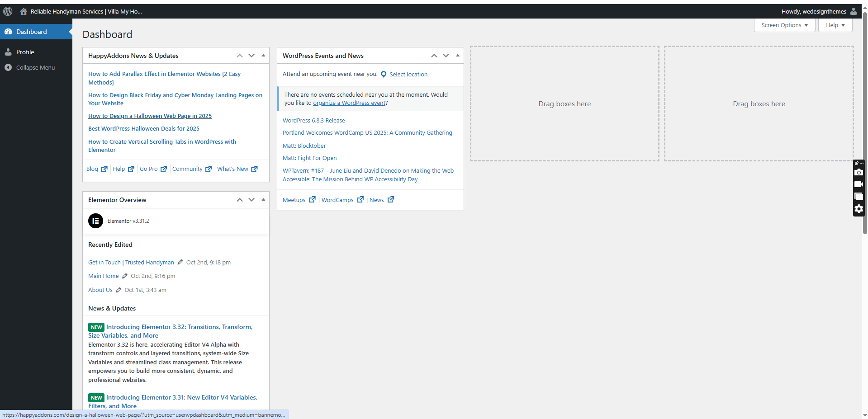Toggle the Elementor Overview panel collapse arrow
Viewport: 868px width, 419px height.
pyautogui.click(x=263, y=200)
